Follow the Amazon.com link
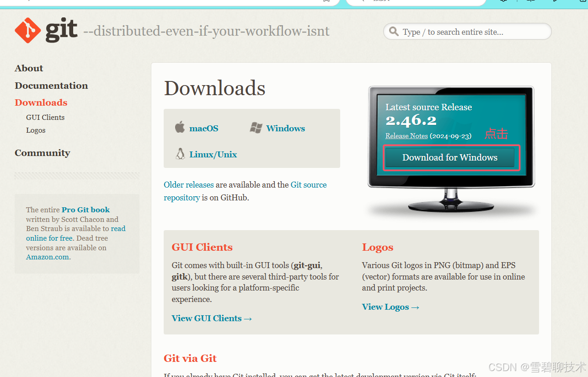 48,257
